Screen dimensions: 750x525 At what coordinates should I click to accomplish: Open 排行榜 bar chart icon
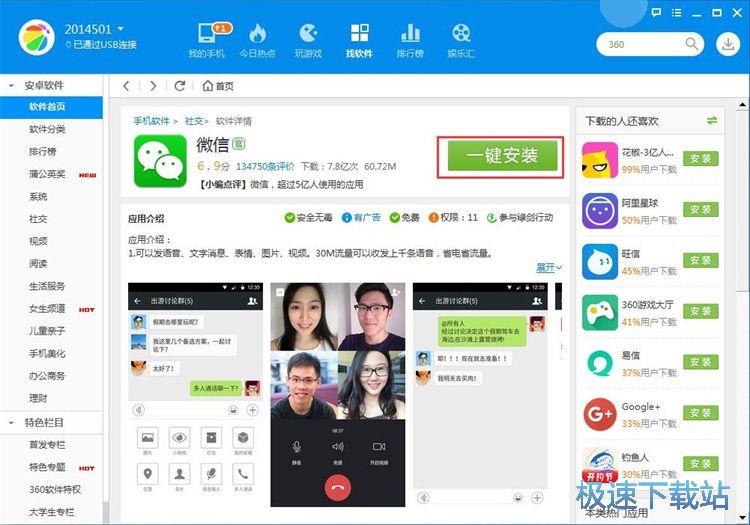tap(410, 37)
